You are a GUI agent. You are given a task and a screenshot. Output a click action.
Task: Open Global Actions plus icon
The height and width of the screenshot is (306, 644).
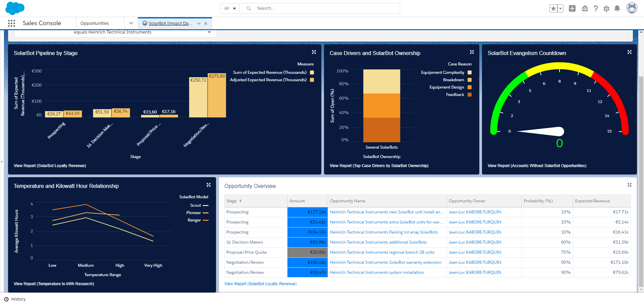pos(572,8)
